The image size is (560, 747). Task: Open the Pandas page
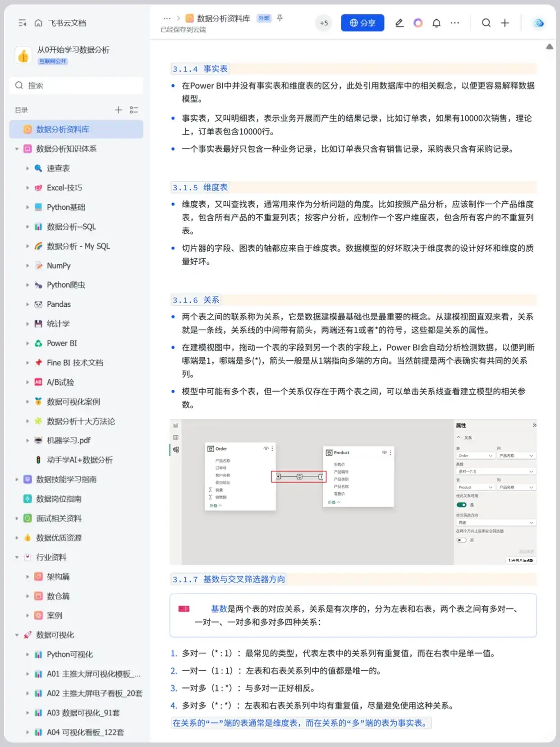pyautogui.click(x=59, y=304)
